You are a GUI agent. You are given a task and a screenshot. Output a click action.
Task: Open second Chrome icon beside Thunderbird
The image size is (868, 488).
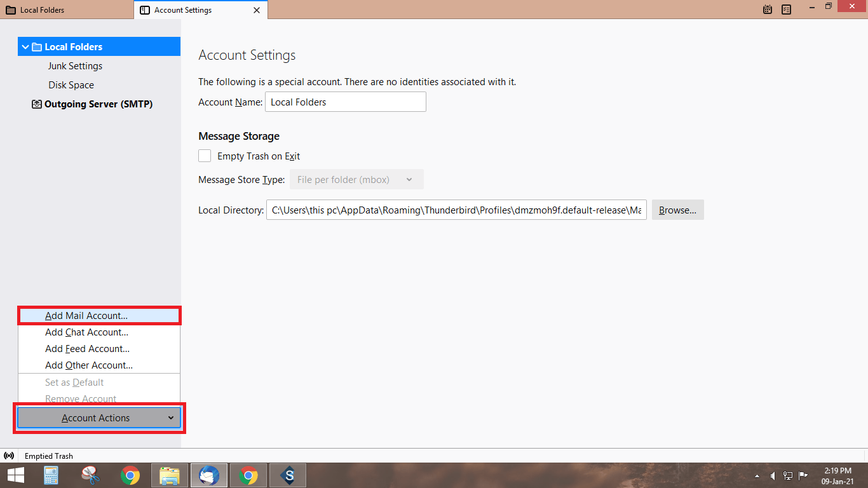(248, 475)
